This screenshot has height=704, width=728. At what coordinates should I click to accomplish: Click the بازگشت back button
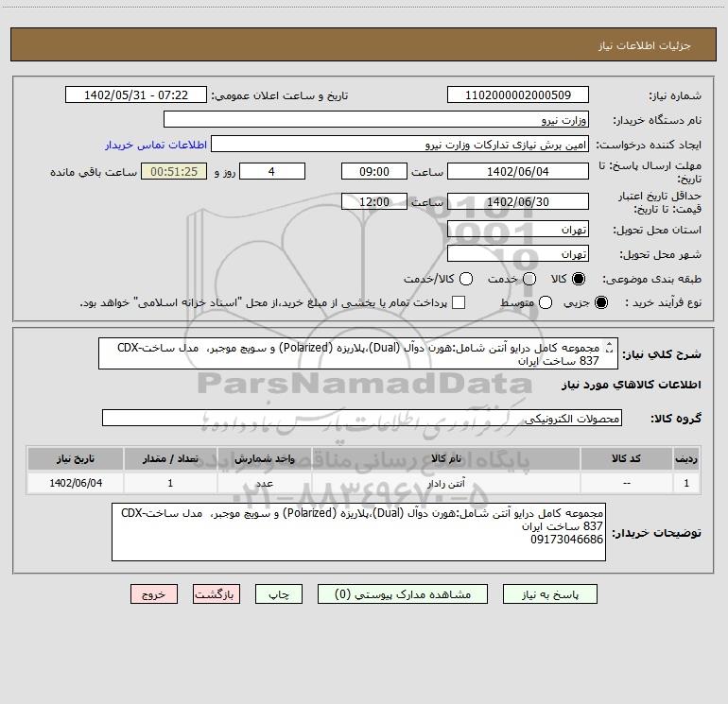[217, 594]
